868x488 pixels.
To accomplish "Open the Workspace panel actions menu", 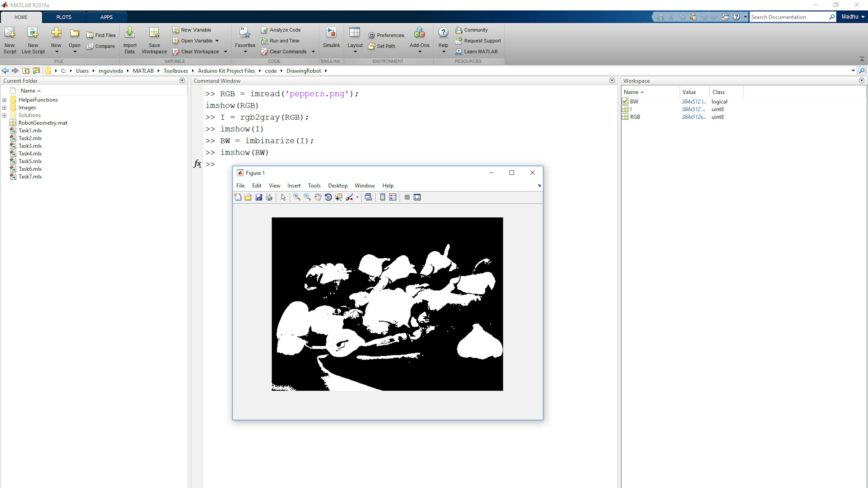I will point(862,81).
